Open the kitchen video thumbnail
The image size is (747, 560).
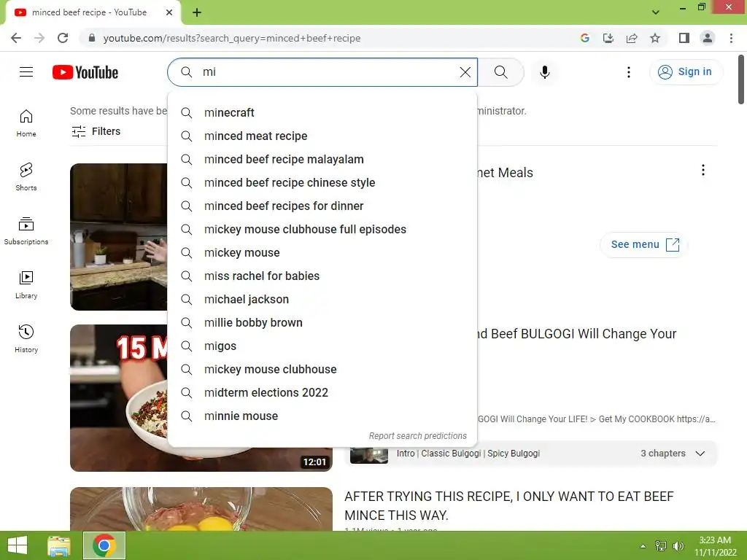click(x=119, y=237)
